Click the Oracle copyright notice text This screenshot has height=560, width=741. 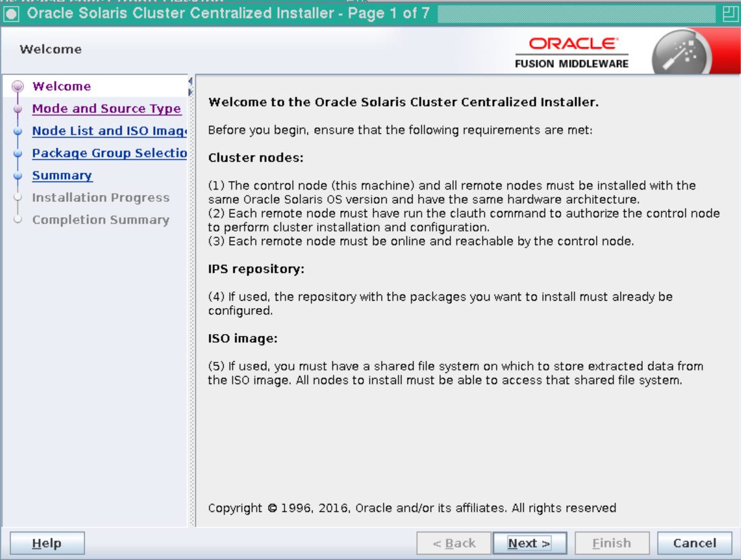[x=412, y=508]
